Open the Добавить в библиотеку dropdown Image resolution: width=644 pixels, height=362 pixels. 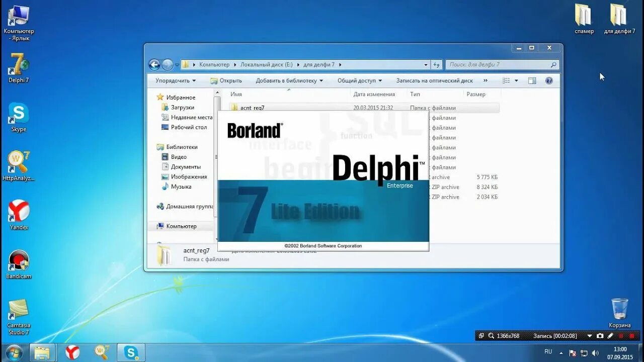click(289, 80)
